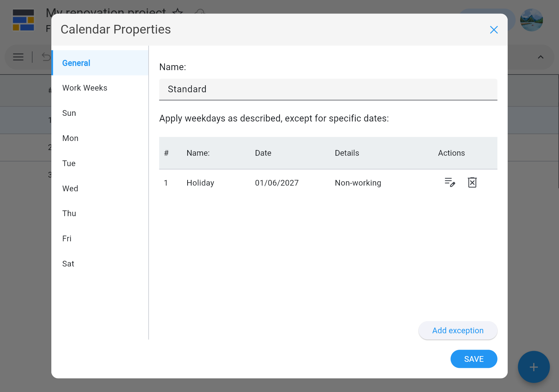Close the Calendar Properties dialog
The width and height of the screenshot is (559, 392).
[x=494, y=30]
